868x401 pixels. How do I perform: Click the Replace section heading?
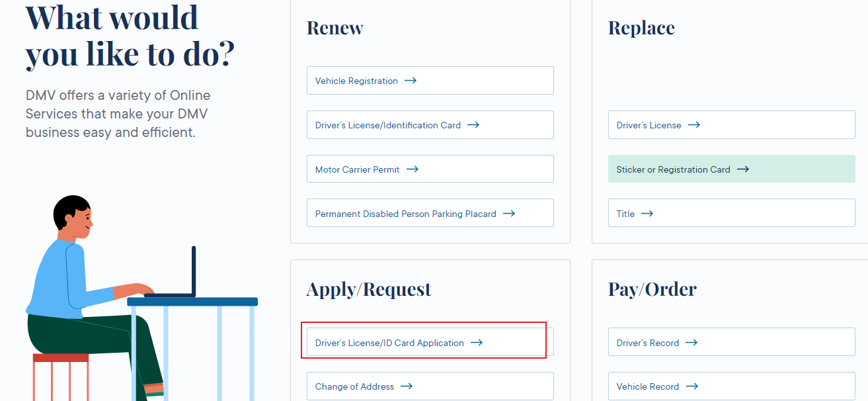click(x=641, y=28)
